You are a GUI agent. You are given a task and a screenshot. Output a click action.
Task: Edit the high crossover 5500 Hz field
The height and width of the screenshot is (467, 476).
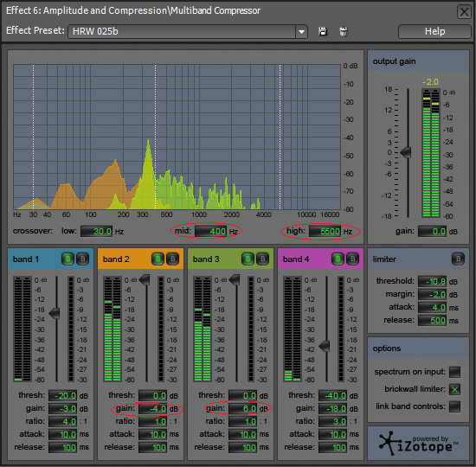click(x=325, y=232)
